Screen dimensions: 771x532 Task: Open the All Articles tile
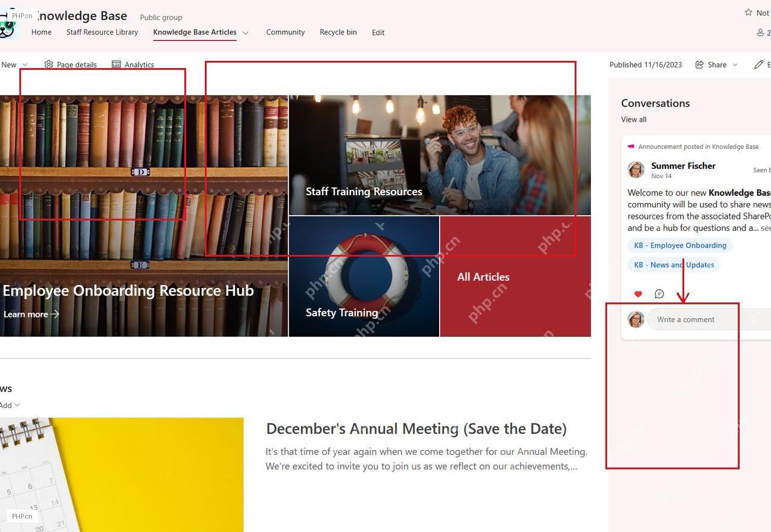pos(515,277)
